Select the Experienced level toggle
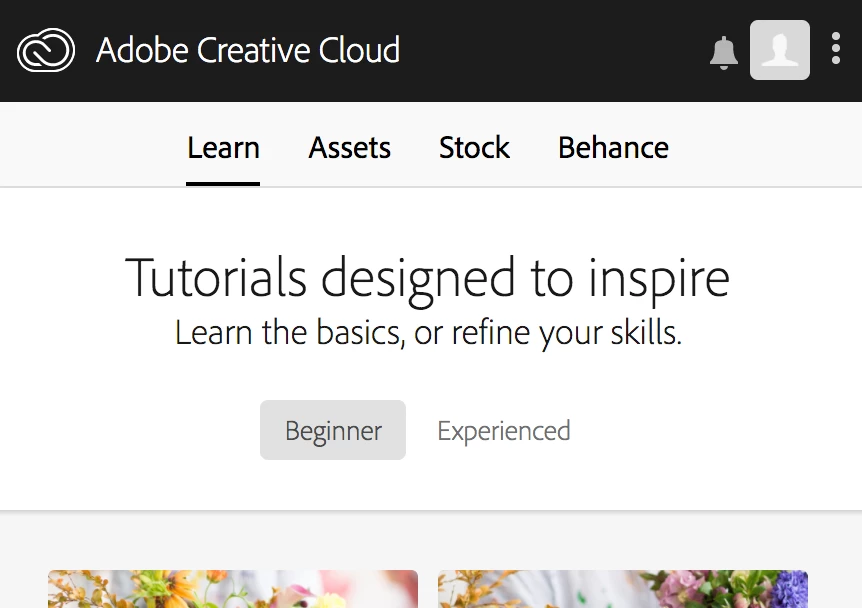Viewport: 862px width, 608px height. coord(504,430)
